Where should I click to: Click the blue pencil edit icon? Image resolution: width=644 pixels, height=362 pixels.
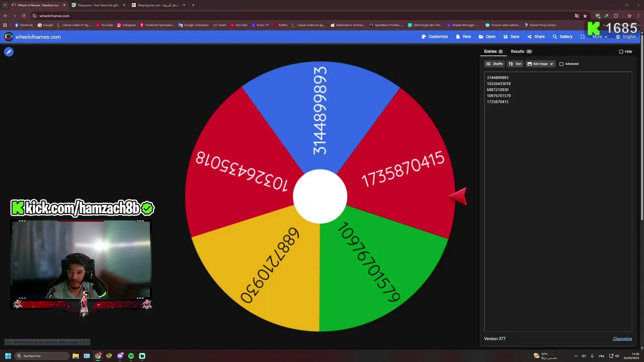tap(9, 52)
